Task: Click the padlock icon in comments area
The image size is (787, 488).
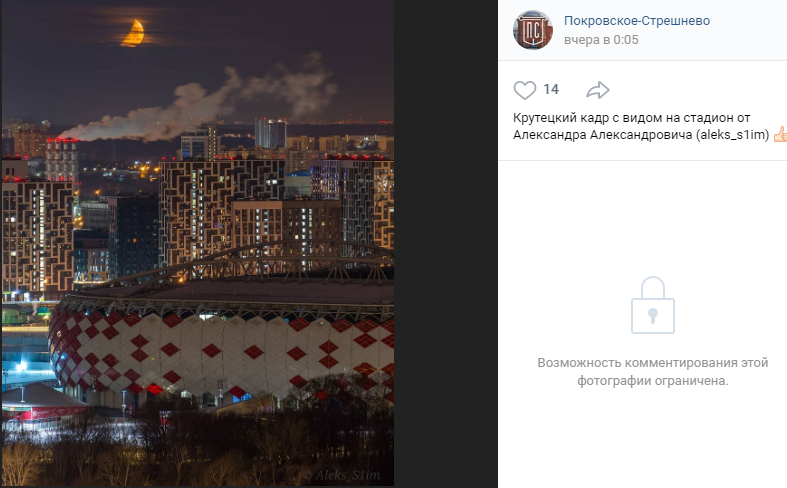Action: [652, 305]
